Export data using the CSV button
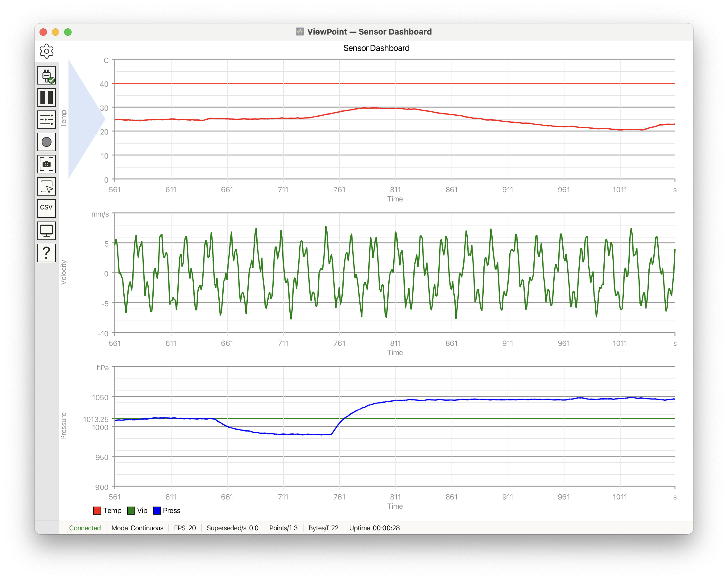Viewport: 728px width, 580px height. click(47, 209)
